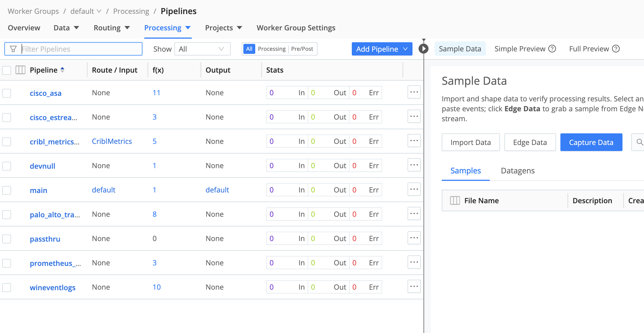Open the Show All dropdown
The image size is (644, 333).
(x=202, y=49)
